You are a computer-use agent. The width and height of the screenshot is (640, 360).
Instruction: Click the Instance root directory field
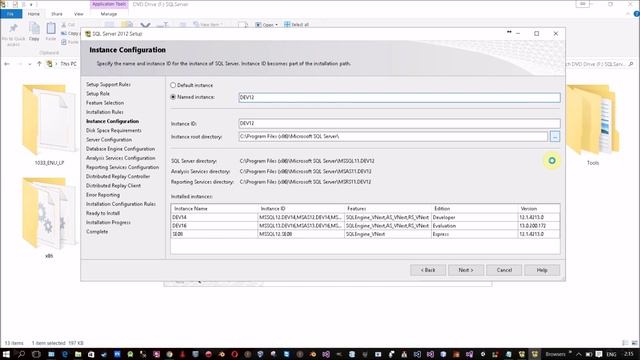[393, 136]
